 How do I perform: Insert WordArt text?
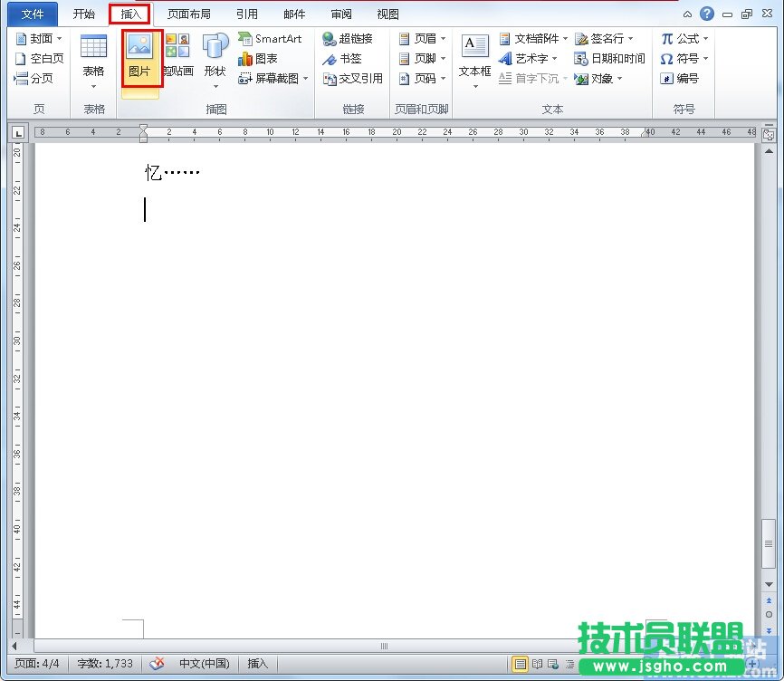[531, 59]
